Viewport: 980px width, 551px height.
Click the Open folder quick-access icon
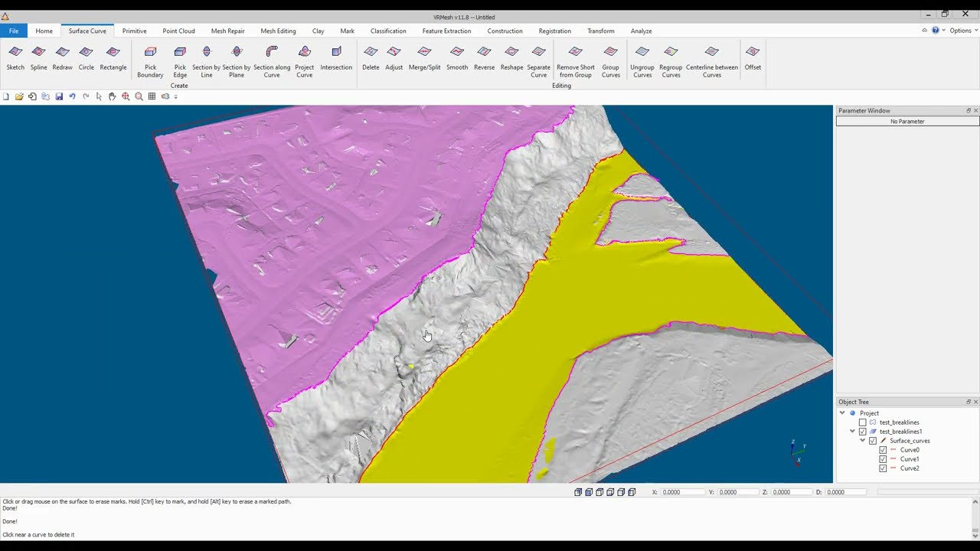coord(19,96)
